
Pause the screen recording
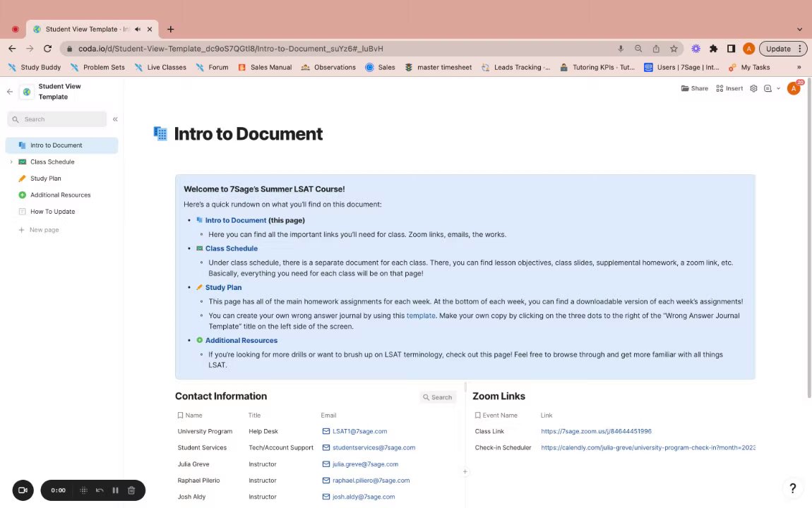(116, 490)
